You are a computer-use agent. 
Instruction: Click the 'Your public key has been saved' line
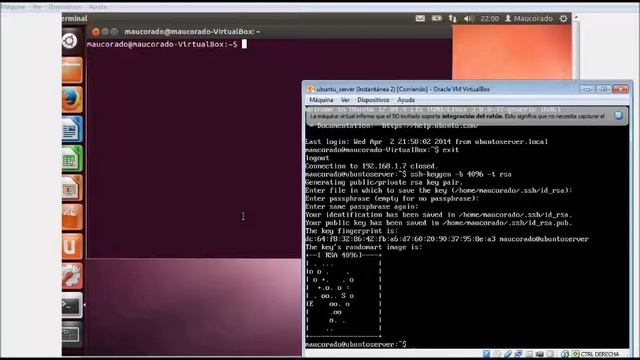[439, 223]
